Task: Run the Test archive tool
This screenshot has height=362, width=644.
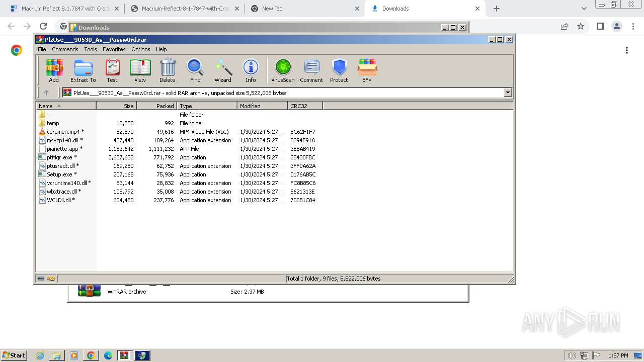Action: pos(112,70)
